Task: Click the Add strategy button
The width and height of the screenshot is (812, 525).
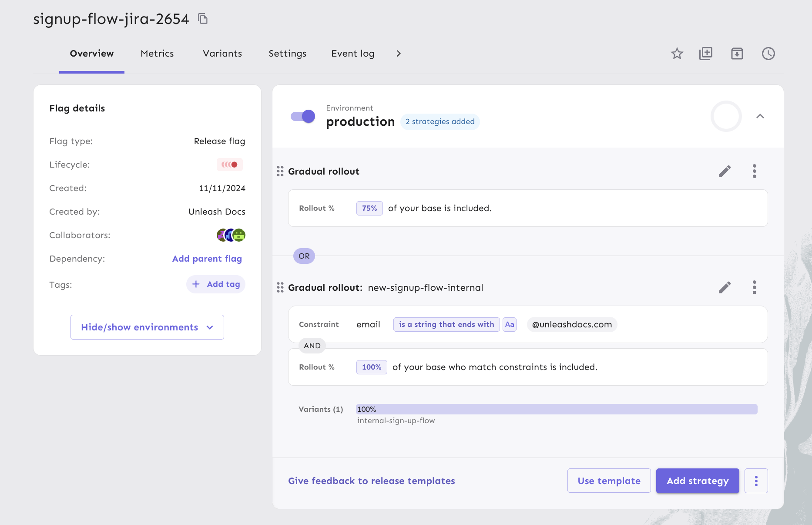Action: pos(697,481)
